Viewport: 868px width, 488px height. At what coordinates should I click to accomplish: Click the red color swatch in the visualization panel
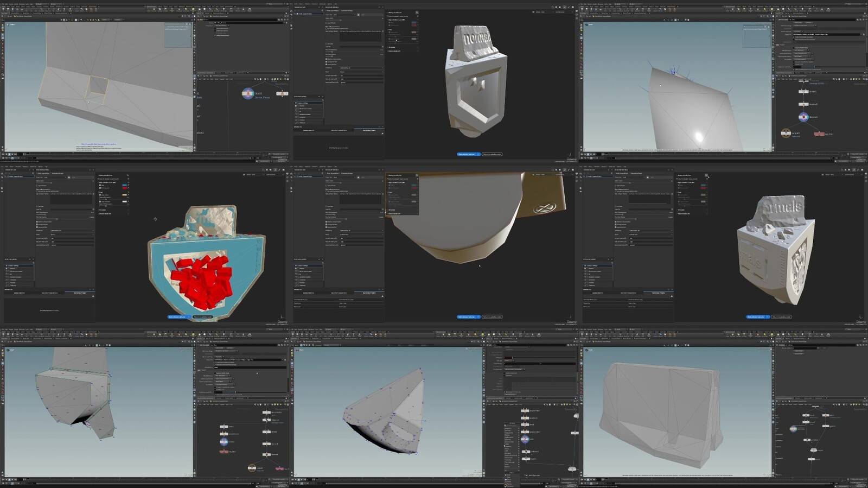[x=124, y=188]
